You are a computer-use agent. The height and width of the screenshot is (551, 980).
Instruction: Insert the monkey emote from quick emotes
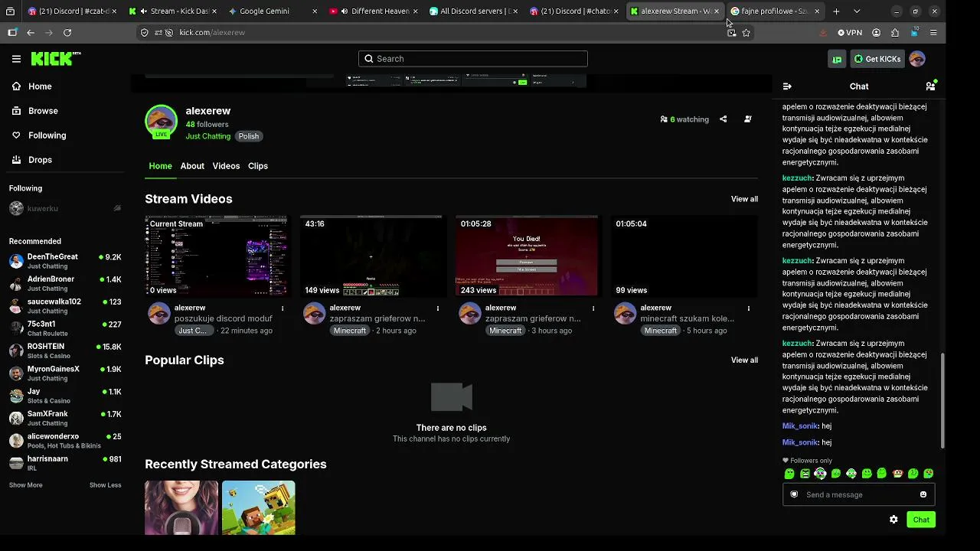[x=897, y=474]
